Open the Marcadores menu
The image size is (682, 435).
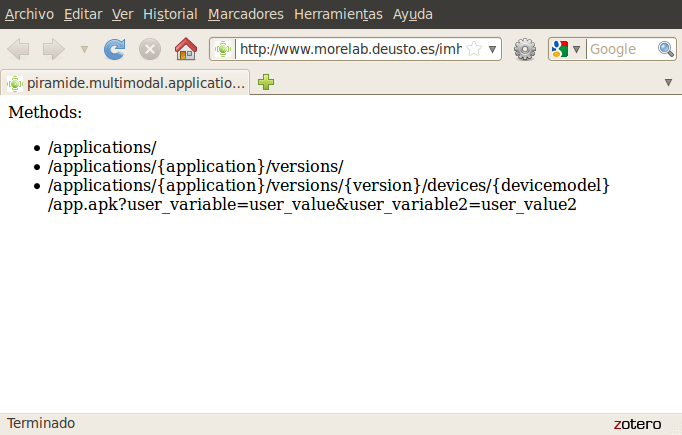245,14
